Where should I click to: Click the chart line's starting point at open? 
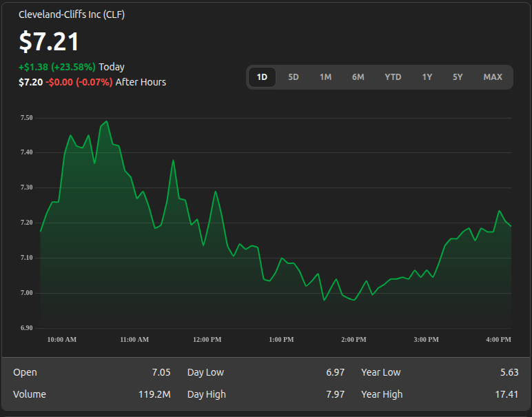pos(41,232)
